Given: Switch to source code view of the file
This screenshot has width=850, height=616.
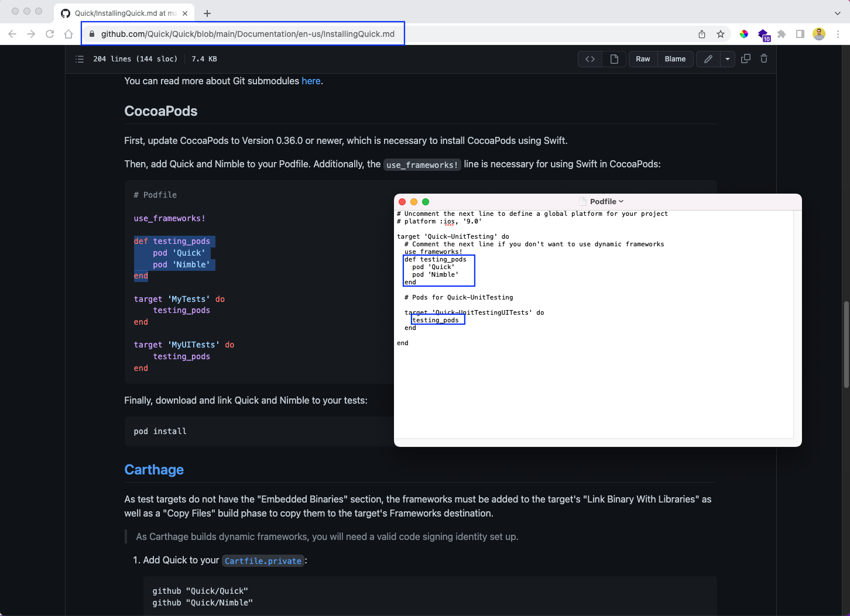Looking at the screenshot, I should tap(590, 59).
